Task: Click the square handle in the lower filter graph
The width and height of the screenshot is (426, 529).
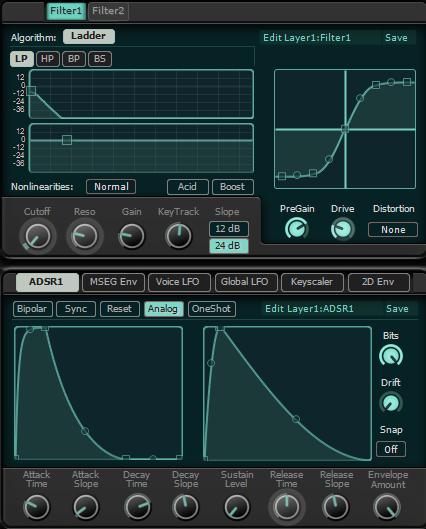Action: [x=67, y=140]
